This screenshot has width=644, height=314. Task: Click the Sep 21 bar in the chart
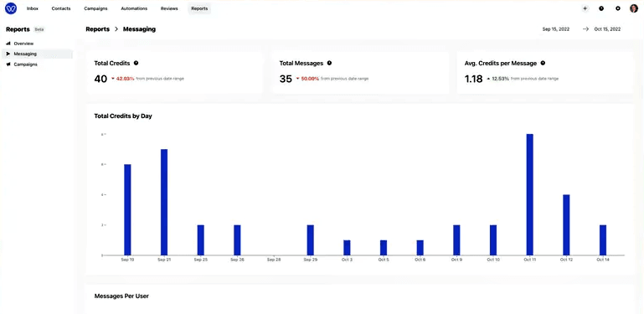[x=164, y=203]
